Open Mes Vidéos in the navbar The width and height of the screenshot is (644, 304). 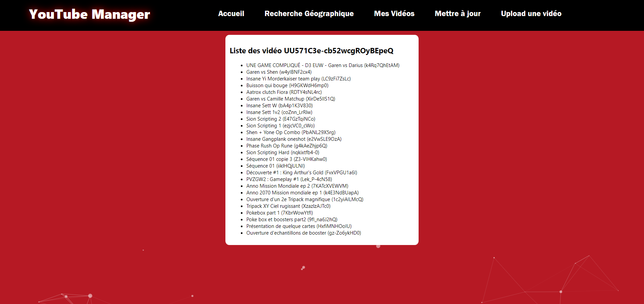394,14
